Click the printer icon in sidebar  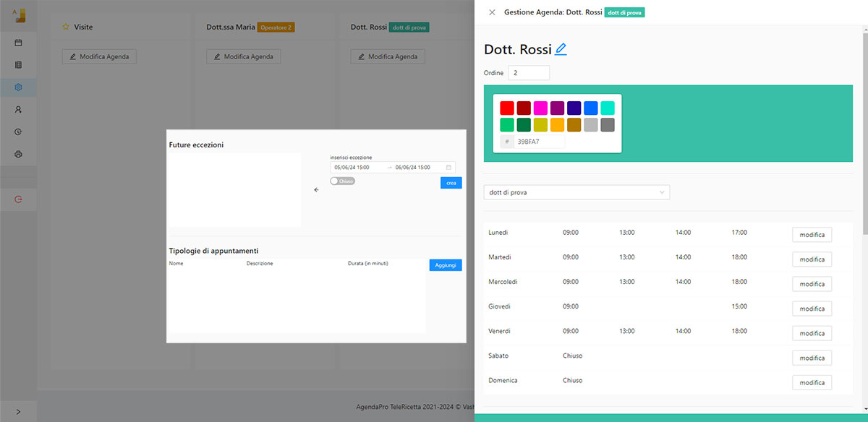[18, 155]
